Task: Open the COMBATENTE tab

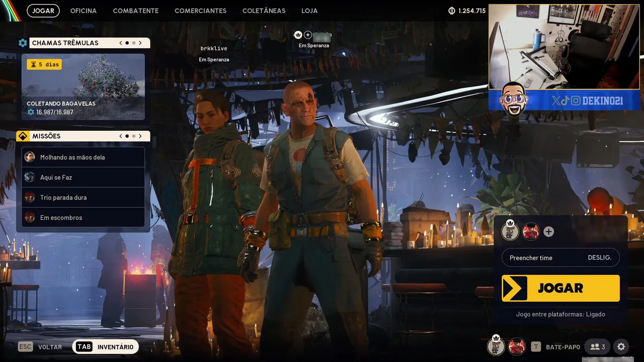Action: pos(136,11)
